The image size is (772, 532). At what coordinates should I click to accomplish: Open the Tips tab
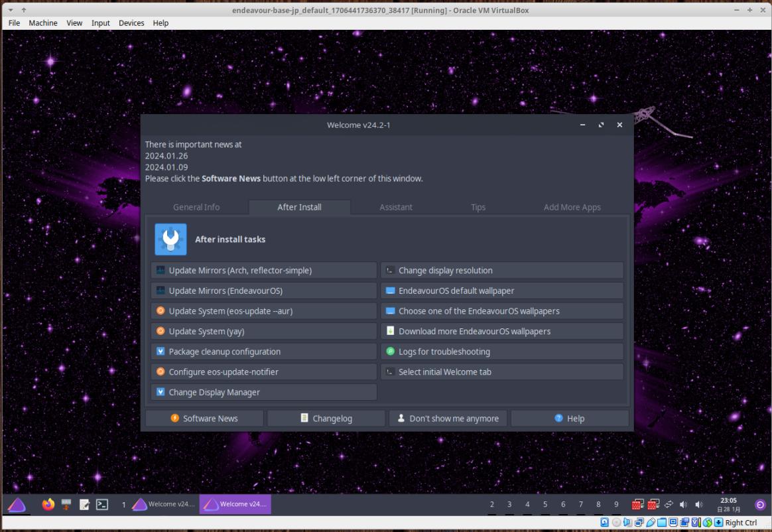pos(478,207)
